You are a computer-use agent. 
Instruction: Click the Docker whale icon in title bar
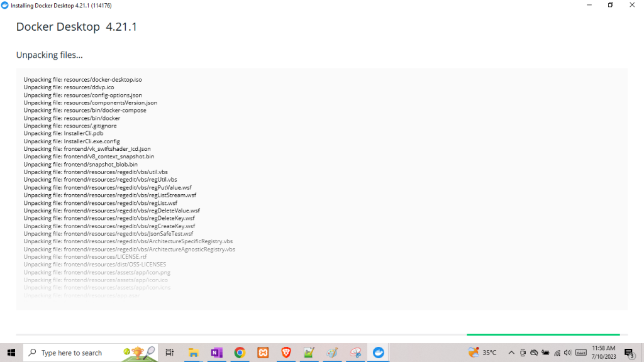point(5,5)
